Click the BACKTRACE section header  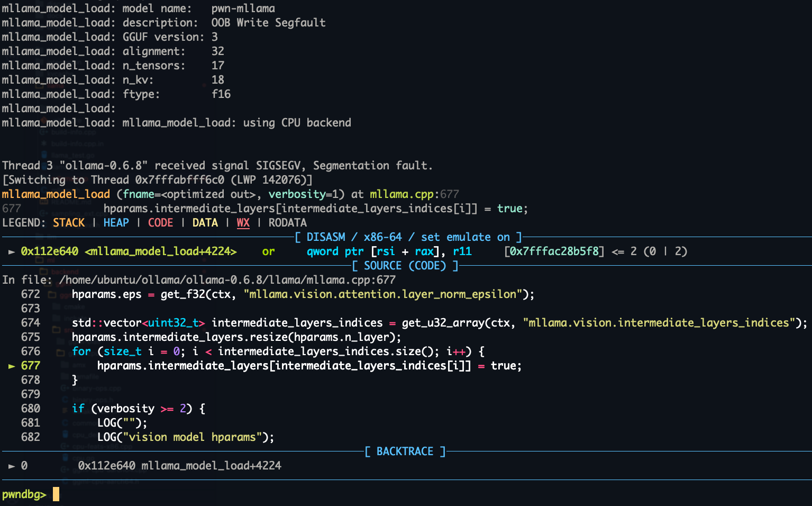[x=405, y=451]
